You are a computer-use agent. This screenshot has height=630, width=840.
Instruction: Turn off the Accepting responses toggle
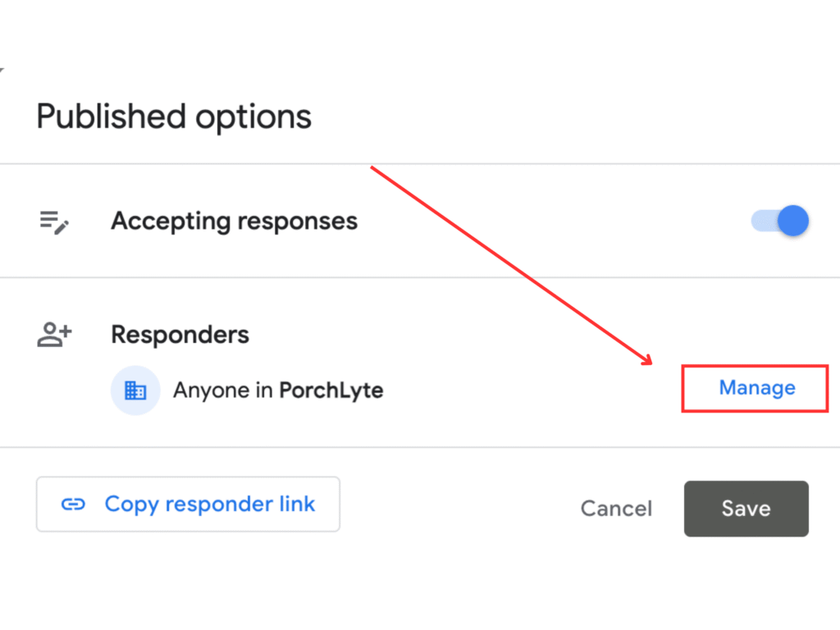[x=780, y=221]
